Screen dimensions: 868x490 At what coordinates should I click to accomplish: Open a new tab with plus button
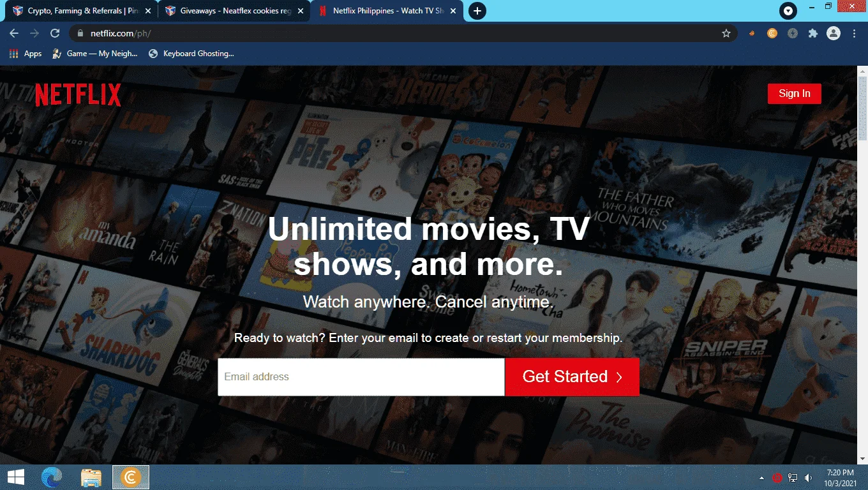pyautogui.click(x=477, y=11)
